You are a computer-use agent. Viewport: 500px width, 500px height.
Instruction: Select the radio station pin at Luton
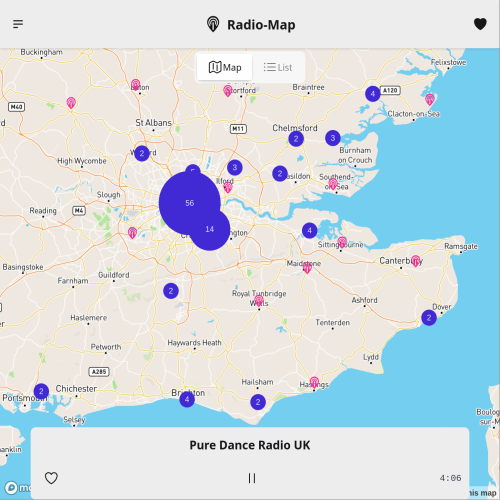click(136, 85)
